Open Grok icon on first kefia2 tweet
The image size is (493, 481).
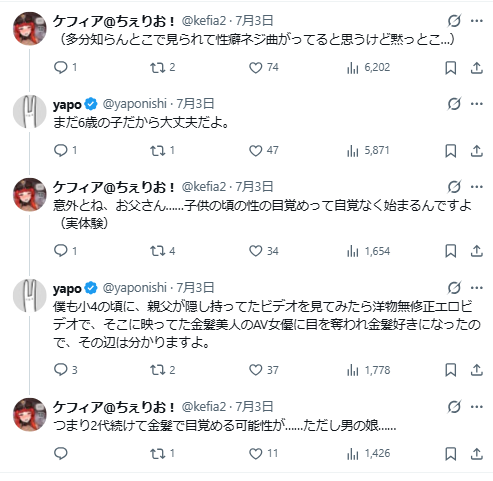454,21
